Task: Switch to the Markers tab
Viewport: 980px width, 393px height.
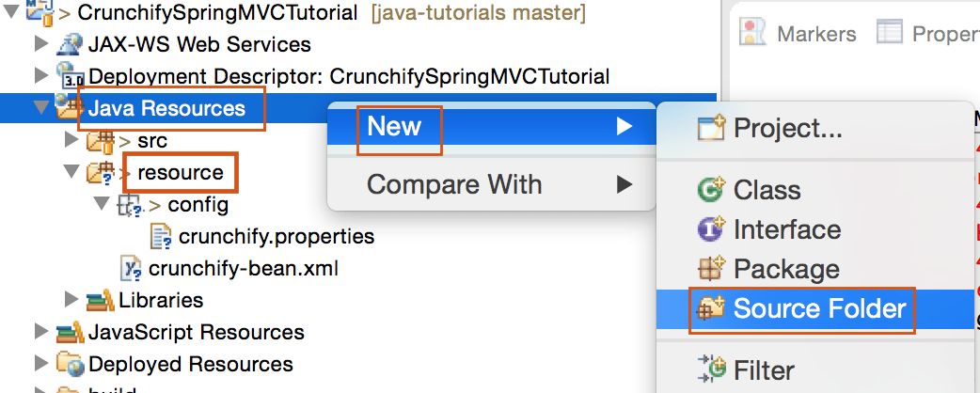Action: tap(815, 34)
